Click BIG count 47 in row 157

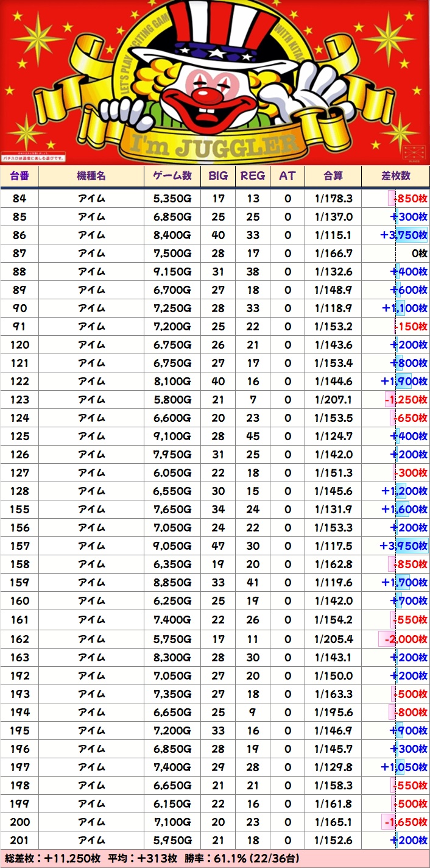point(218,546)
